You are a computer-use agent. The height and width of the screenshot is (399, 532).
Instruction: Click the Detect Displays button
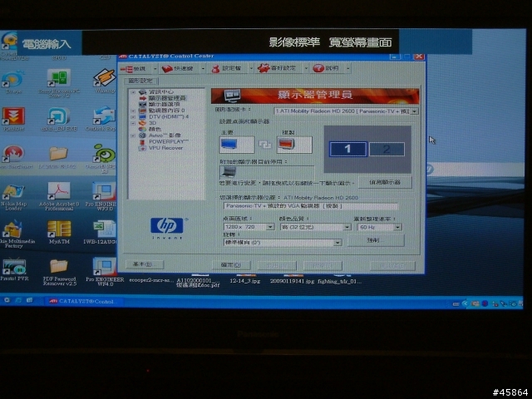(385, 182)
